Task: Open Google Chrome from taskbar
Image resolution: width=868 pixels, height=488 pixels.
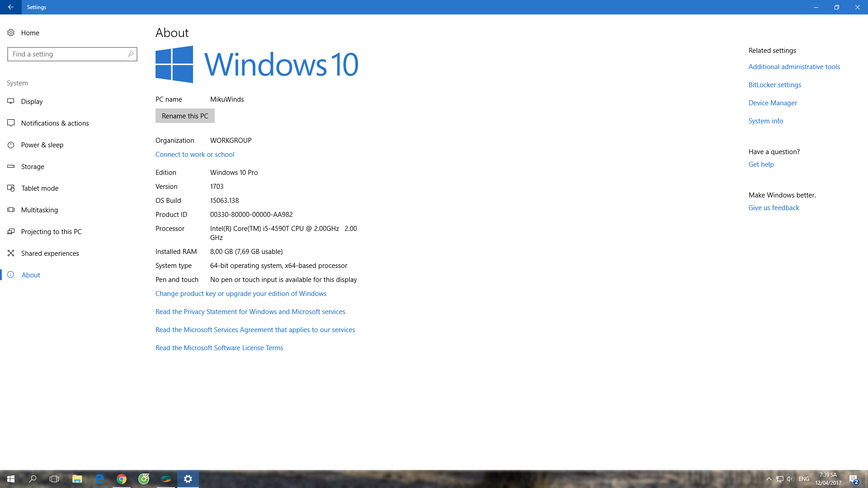Action: coord(122,479)
